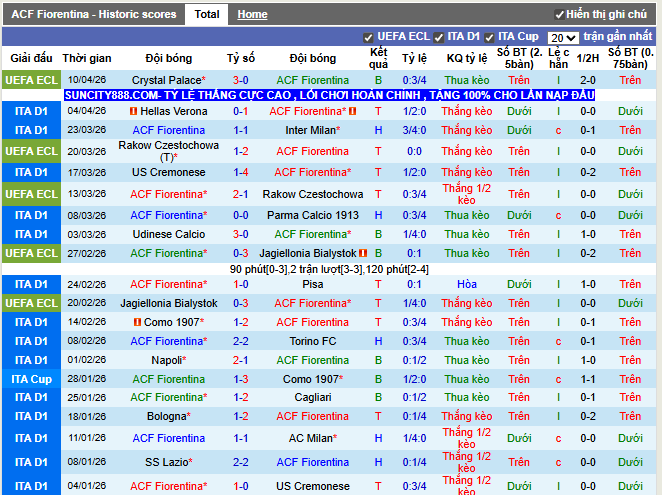Uncheck the ITA D1 filter checkbox
662x495 pixels.
pyautogui.click(x=439, y=37)
